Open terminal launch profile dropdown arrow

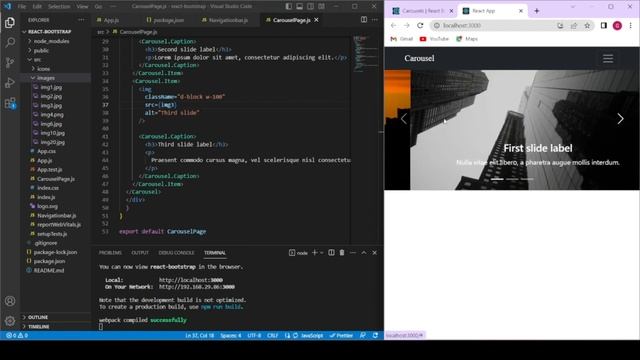click(x=322, y=253)
